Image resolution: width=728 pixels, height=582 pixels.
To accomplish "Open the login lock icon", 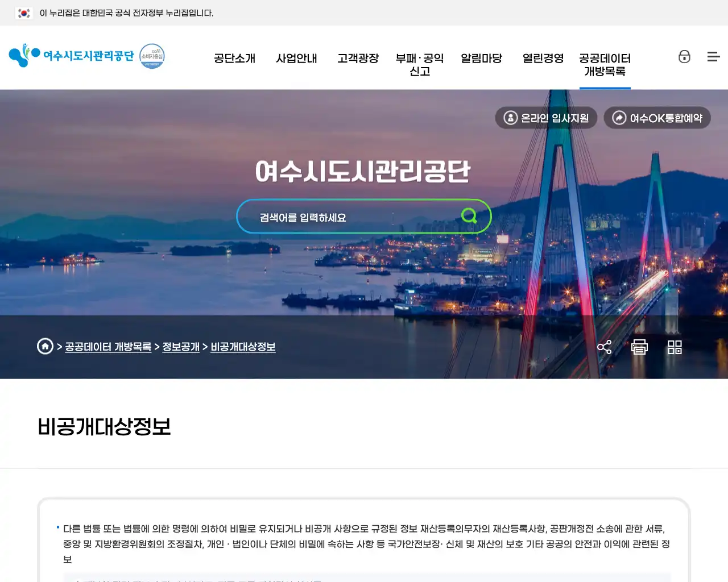I will 684,56.
